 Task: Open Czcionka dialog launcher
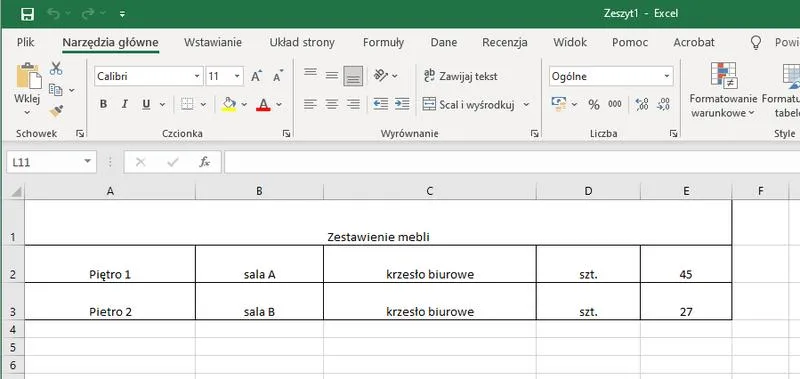(287, 134)
